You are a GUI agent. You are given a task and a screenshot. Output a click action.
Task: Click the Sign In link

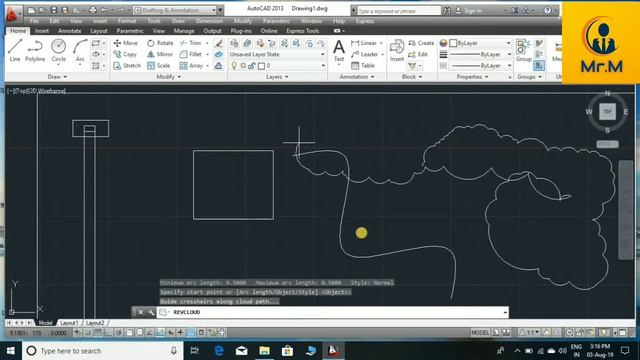tap(473, 11)
